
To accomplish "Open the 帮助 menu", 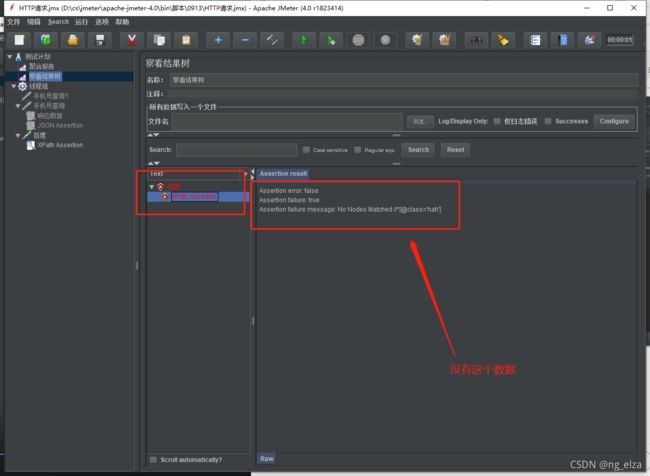I will pos(122,22).
